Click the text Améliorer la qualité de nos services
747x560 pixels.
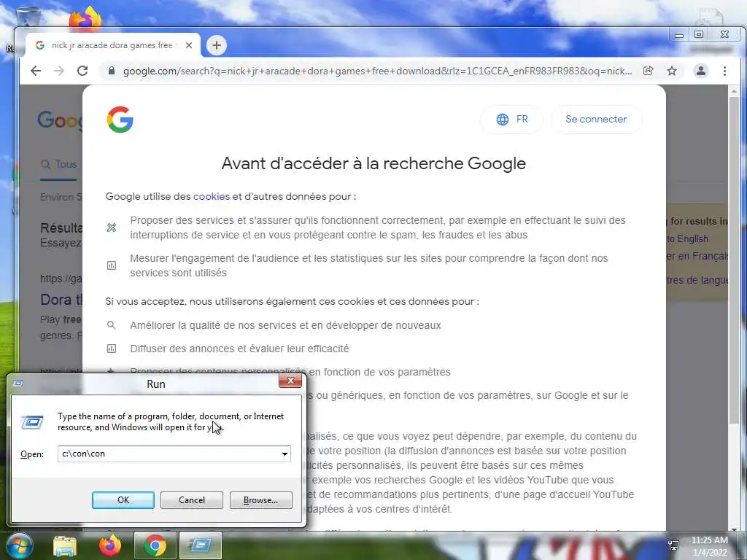pyautogui.click(x=285, y=325)
